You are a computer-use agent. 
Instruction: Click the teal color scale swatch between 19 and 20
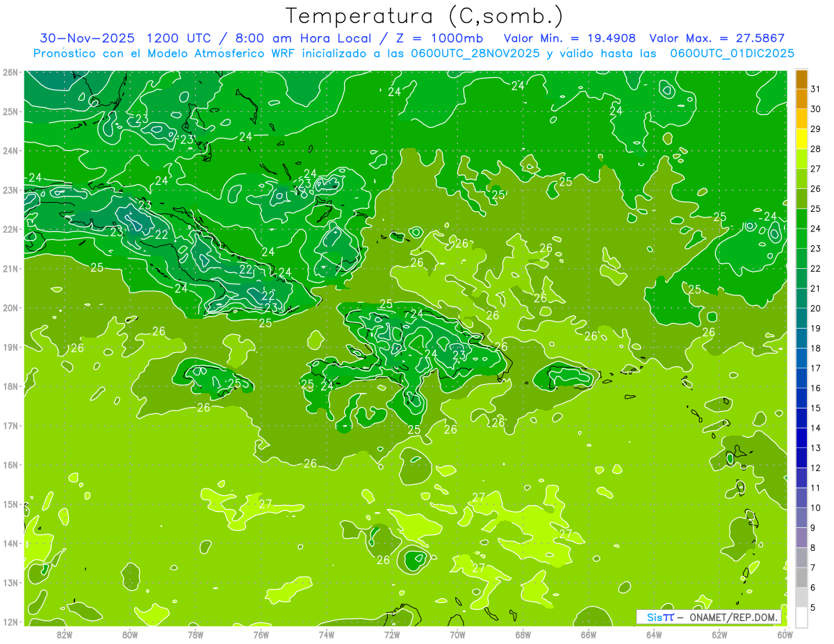click(x=801, y=319)
